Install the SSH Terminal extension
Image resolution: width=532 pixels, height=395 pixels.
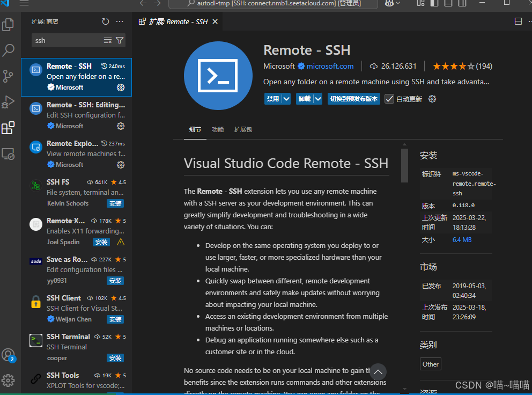point(115,359)
